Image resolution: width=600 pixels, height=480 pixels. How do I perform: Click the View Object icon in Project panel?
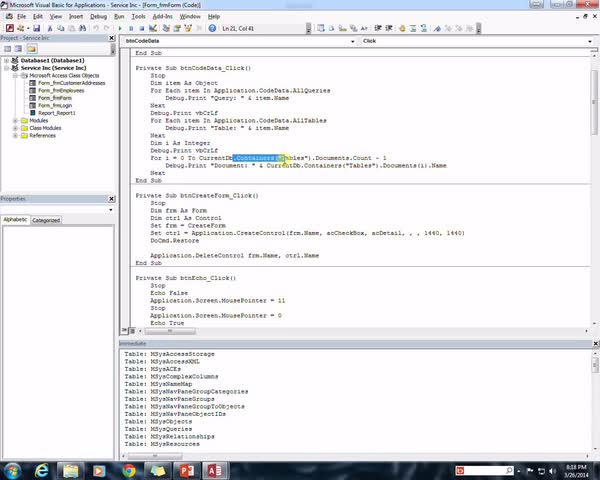coord(19,49)
